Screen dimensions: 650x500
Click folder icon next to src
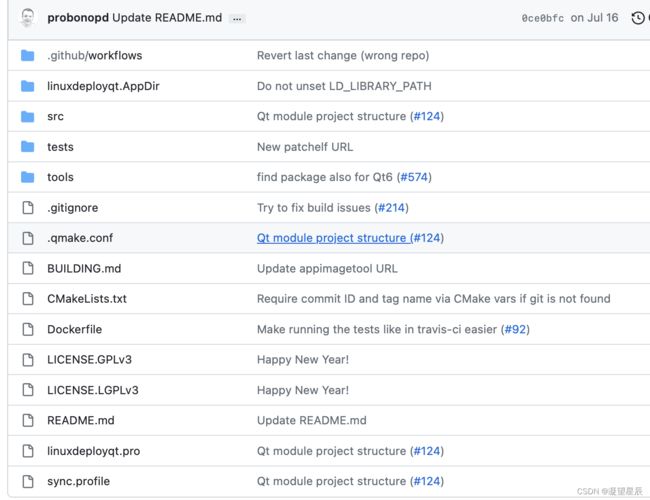pos(28,116)
